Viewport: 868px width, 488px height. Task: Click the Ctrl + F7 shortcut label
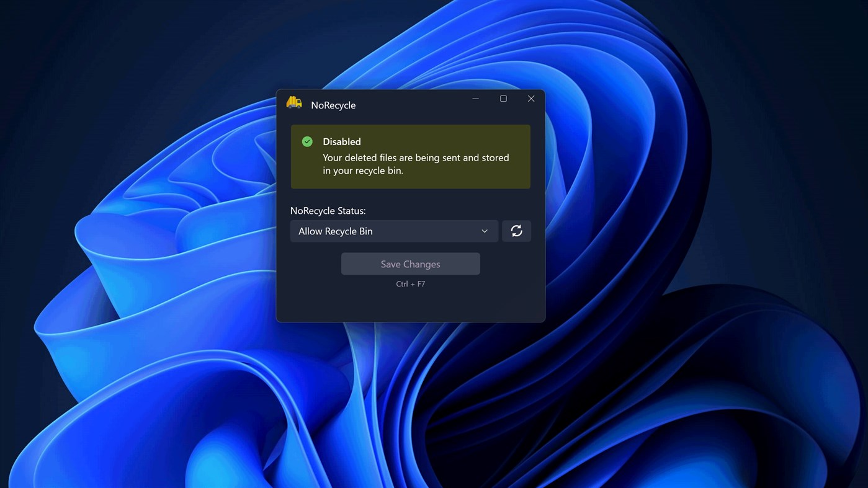tap(410, 283)
